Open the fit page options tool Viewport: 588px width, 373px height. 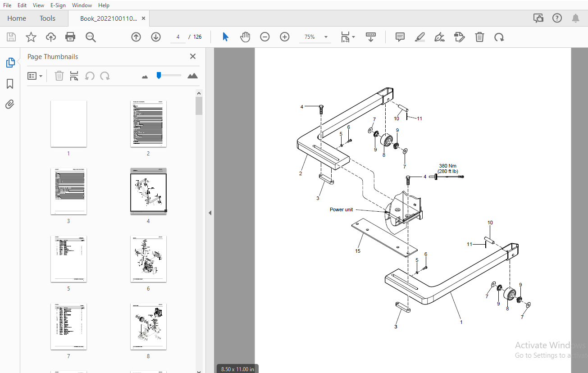(x=345, y=37)
